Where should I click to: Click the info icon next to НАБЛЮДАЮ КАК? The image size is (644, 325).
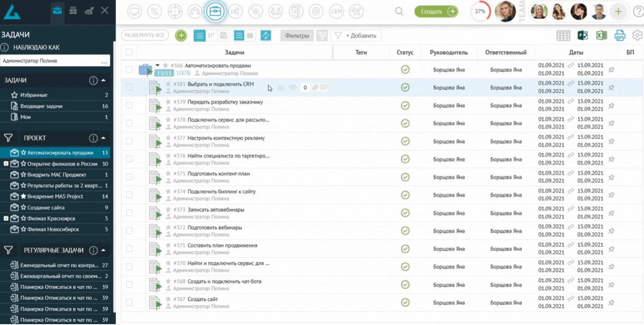click(x=5, y=47)
